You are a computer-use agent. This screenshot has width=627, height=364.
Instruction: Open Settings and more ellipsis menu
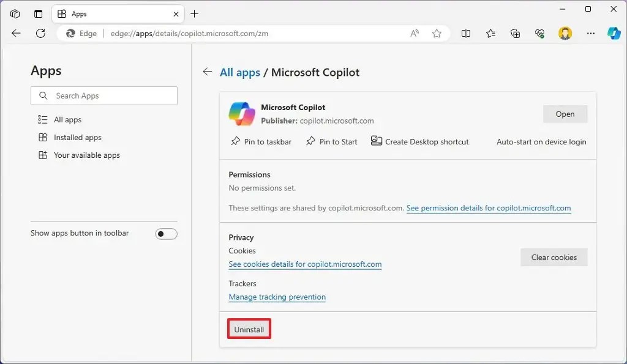[x=591, y=34]
